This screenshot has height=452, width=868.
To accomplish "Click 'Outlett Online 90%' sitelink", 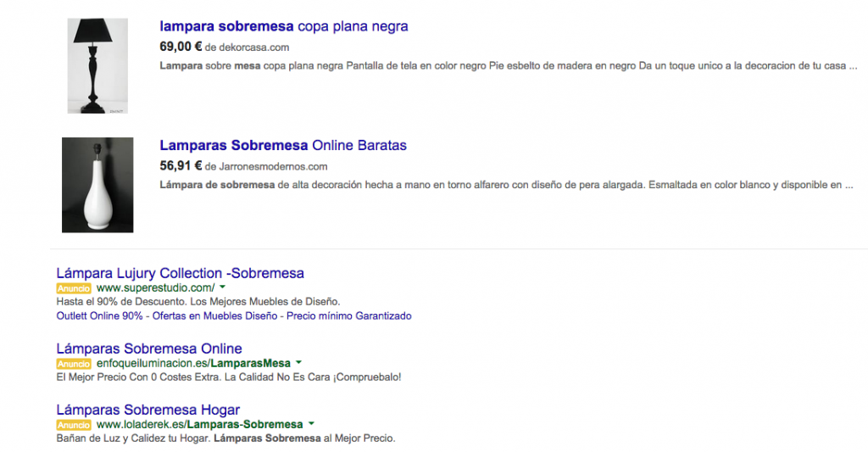I will tap(100, 315).
